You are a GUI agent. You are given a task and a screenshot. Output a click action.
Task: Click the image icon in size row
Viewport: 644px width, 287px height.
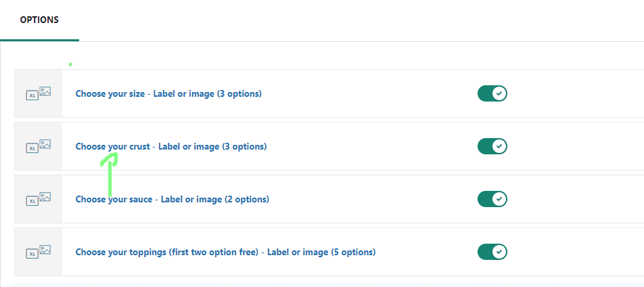[x=45, y=91]
